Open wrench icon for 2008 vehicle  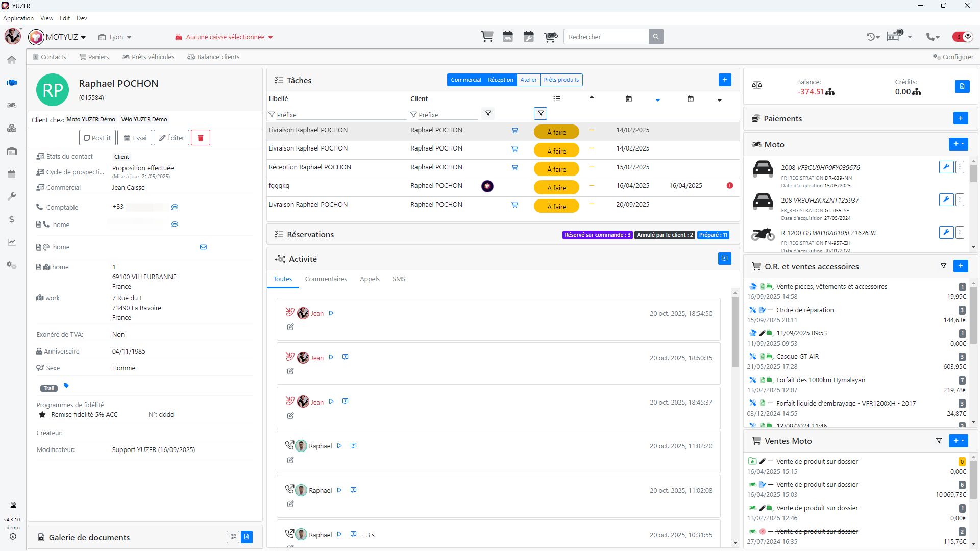click(x=946, y=167)
